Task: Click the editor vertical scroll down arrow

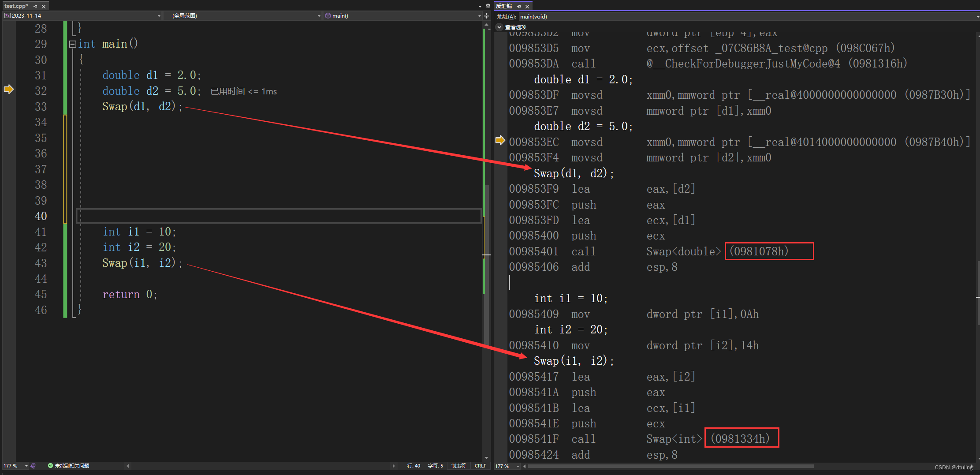Action: click(487, 458)
